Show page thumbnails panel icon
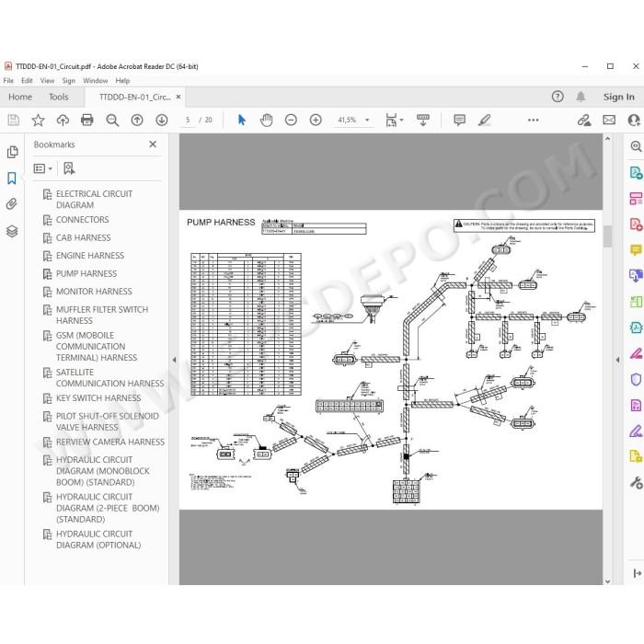 (12, 152)
